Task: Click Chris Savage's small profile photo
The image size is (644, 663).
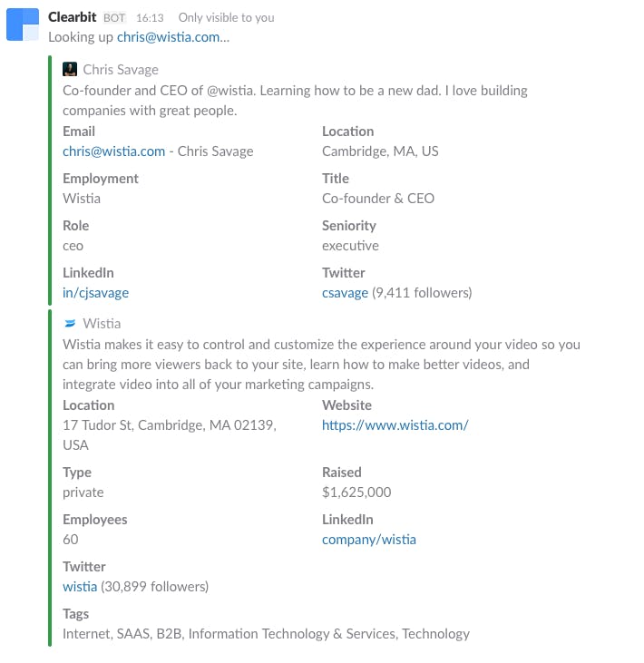Action: [70, 69]
